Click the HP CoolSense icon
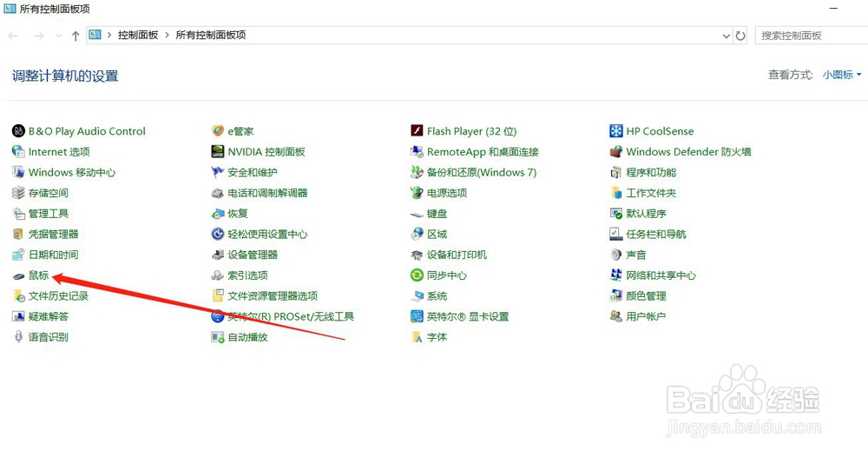 [x=616, y=131]
